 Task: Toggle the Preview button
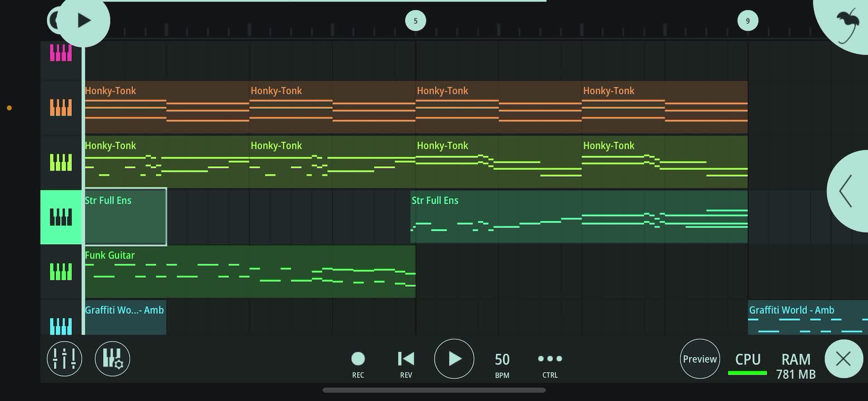tap(700, 359)
